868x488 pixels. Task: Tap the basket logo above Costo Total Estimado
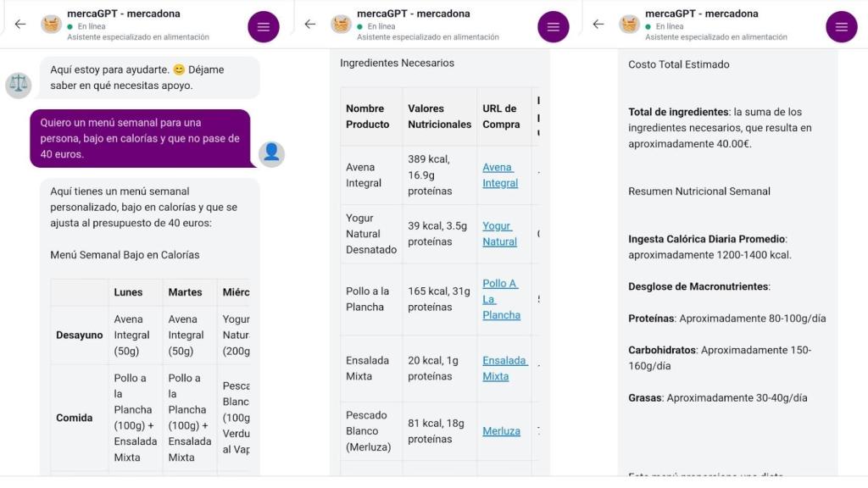tap(630, 25)
